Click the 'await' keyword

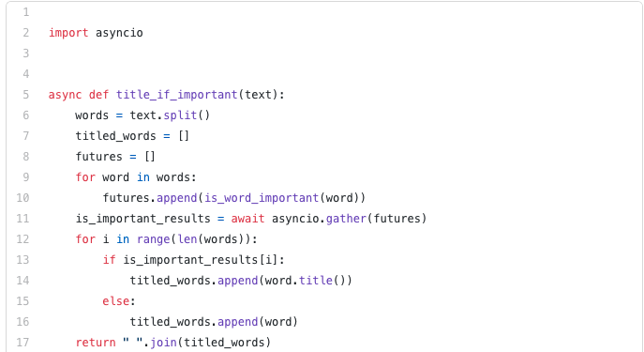click(x=247, y=219)
